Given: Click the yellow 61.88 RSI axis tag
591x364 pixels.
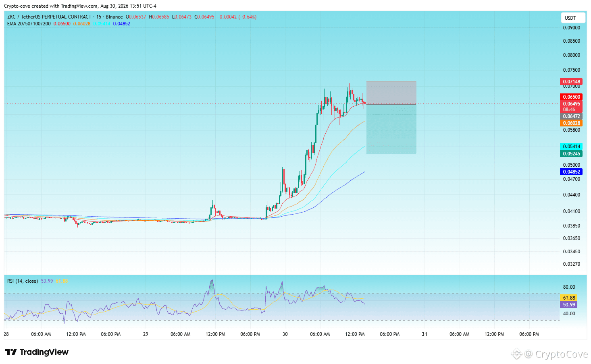Looking at the screenshot, I should click(x=569, y=298).
